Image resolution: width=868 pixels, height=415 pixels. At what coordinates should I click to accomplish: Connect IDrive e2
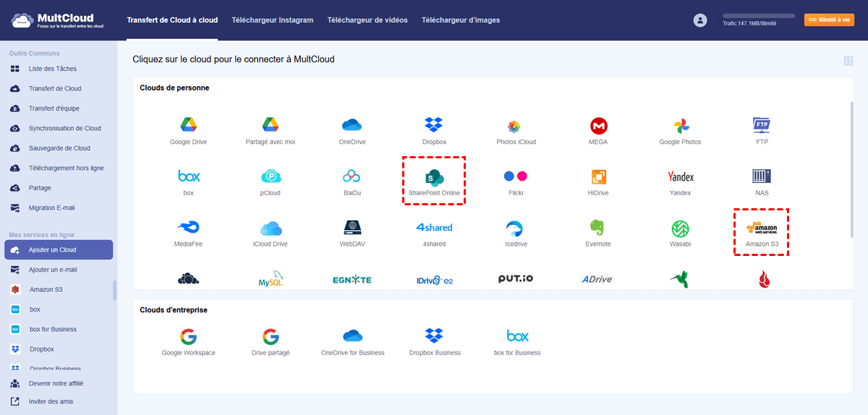[x=434, y=280]
